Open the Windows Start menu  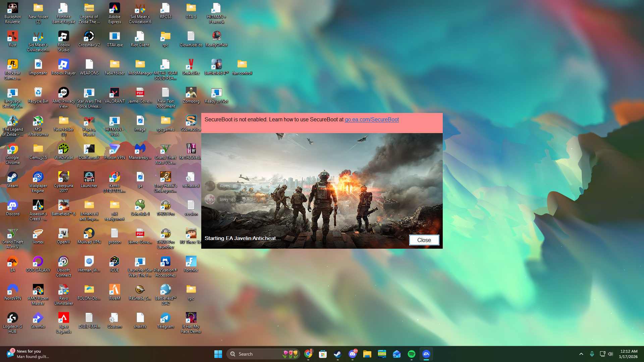(x=218, y=354)
